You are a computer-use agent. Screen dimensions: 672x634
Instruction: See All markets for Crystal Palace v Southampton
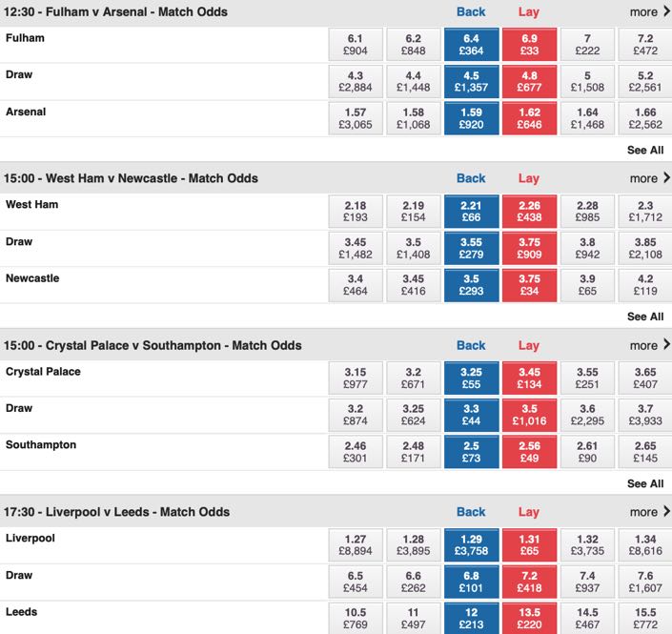coord(645,483)
